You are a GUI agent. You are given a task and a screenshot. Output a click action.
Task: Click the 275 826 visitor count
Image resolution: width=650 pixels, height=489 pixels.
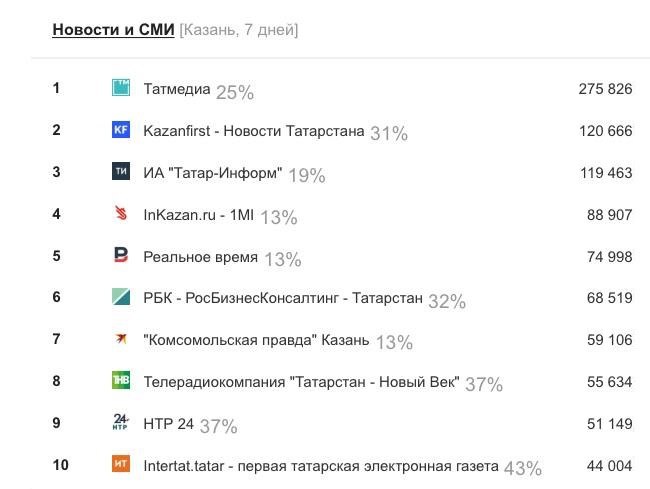tap(605, 89)
